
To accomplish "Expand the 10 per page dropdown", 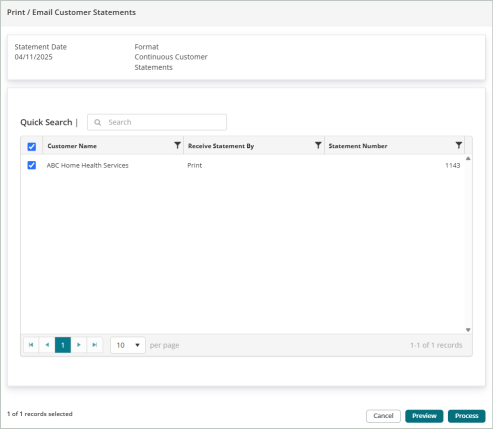I will [128, 345].
